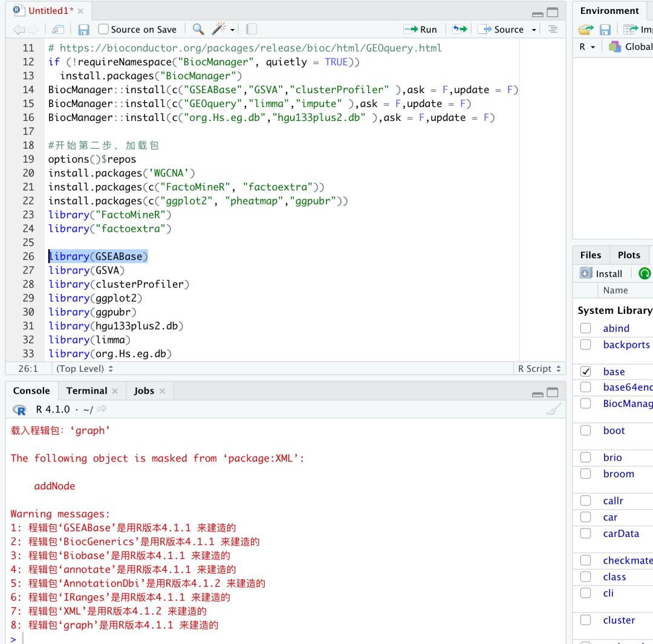Open the Files tab
653x644 pixels.
(591, 255)
